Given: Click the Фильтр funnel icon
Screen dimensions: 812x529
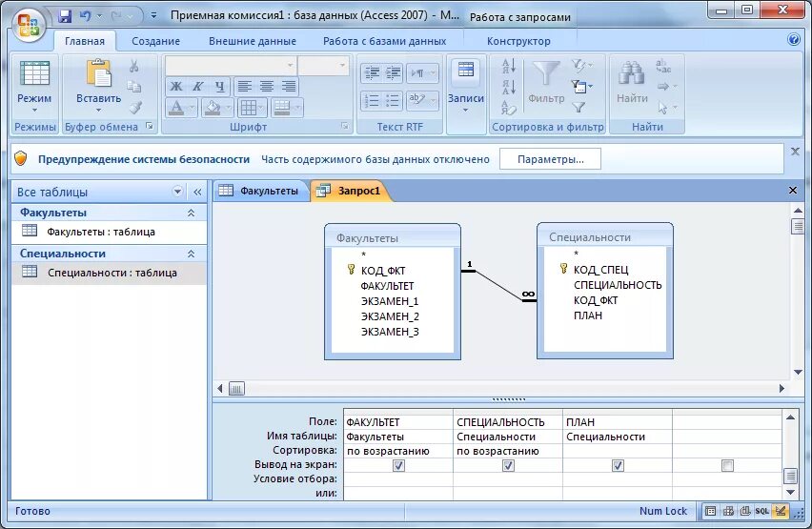Looking at the screenshot, I should click(x=546, y=73).
